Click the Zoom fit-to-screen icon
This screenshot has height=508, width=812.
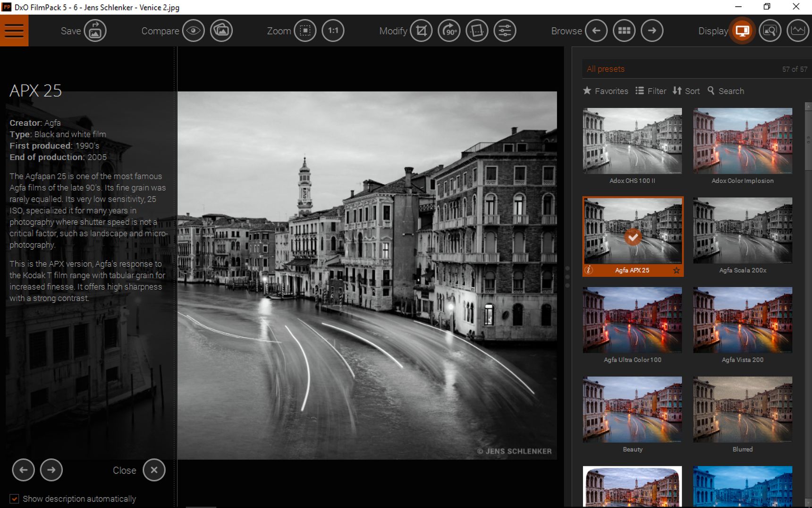click(x=305, y=31)
